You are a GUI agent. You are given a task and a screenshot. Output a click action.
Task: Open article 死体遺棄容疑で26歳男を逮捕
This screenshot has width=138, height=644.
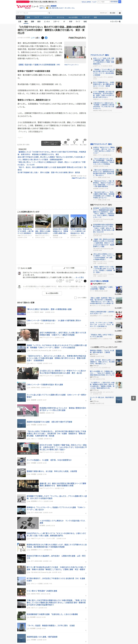(52, 614)
